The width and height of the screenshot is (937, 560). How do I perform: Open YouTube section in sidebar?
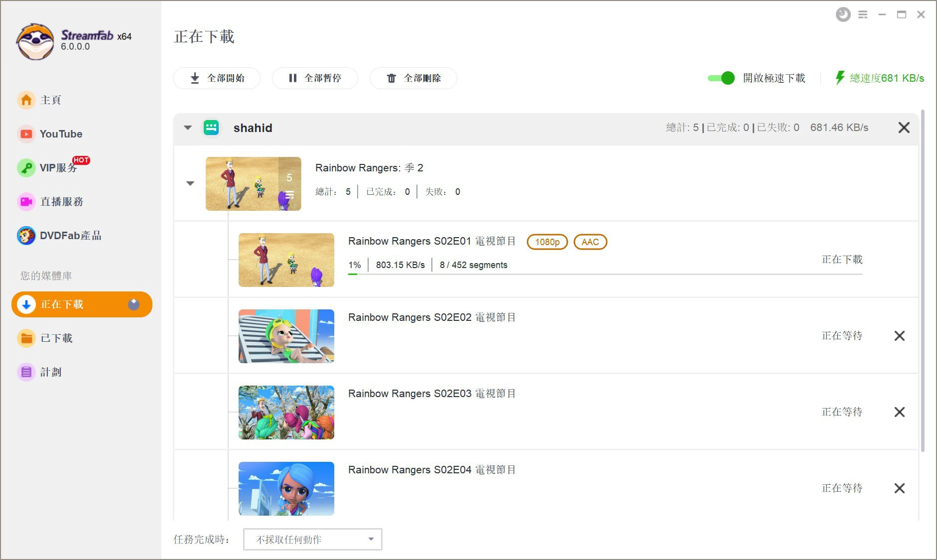pos(50,134)
